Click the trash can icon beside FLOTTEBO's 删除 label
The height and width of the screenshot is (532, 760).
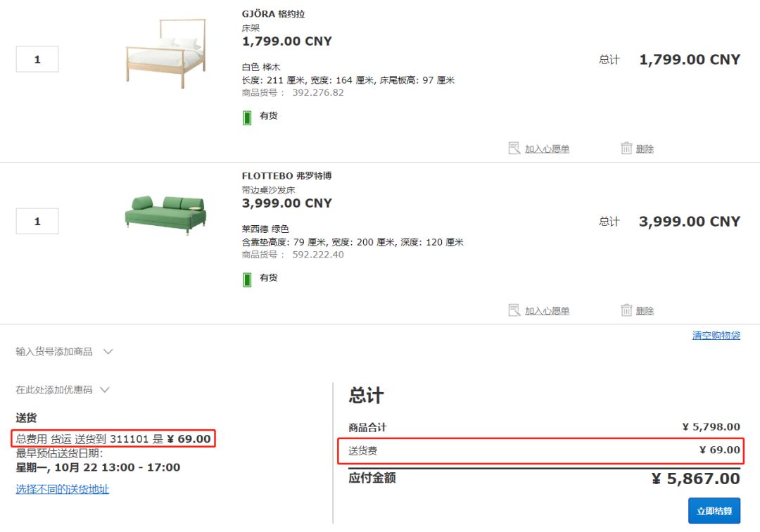click(x=627, y=310)
